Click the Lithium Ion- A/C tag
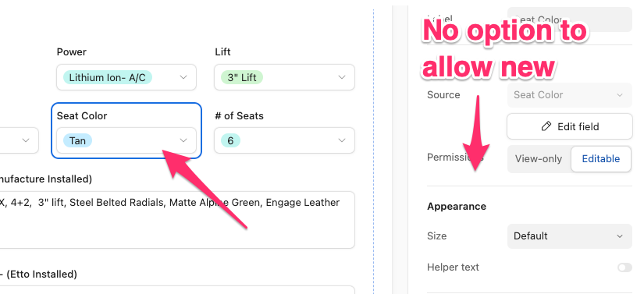644x294 pixels. [x=107, y=77]
